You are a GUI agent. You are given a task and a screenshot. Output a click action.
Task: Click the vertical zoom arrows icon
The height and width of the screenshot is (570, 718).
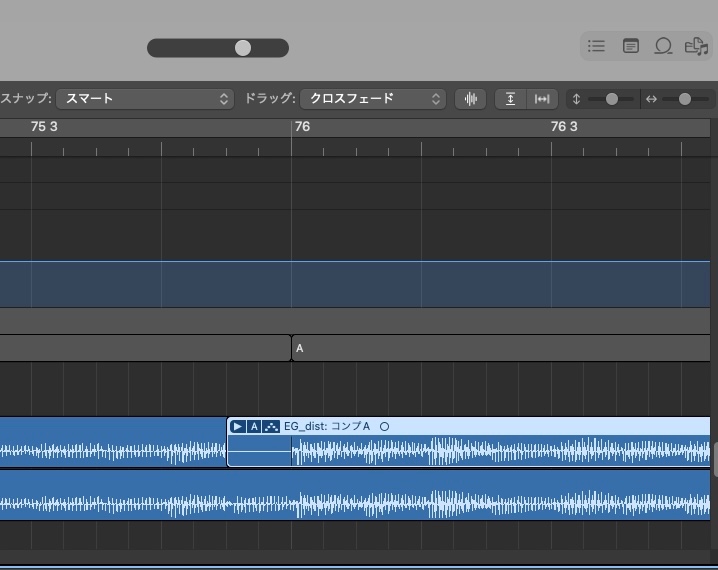pyautogui.click(x=576, y=99)
